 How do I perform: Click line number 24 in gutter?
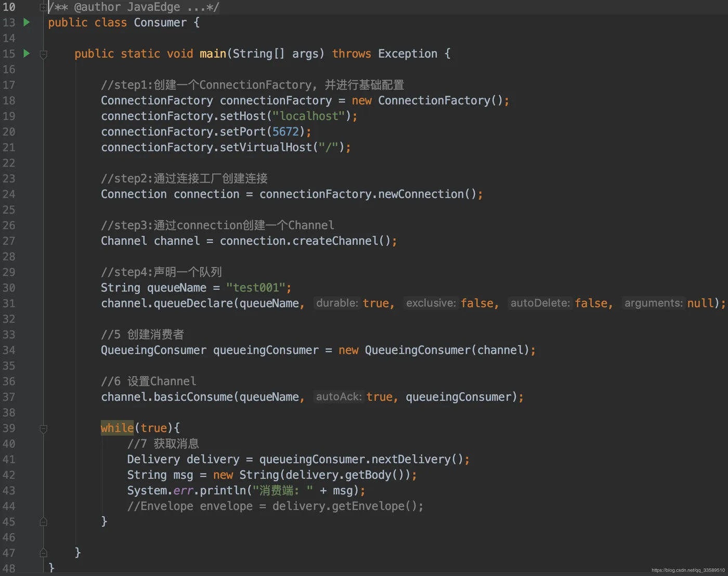click(x=9, y=194)
